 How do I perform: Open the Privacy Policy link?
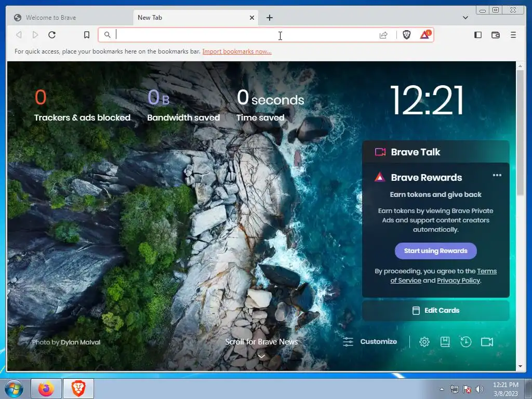point(458,280)
